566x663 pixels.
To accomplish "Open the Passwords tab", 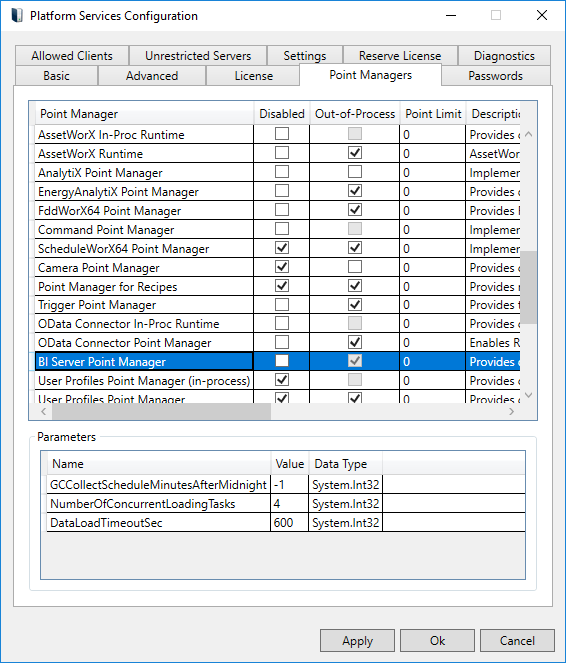I will (495, 76).
